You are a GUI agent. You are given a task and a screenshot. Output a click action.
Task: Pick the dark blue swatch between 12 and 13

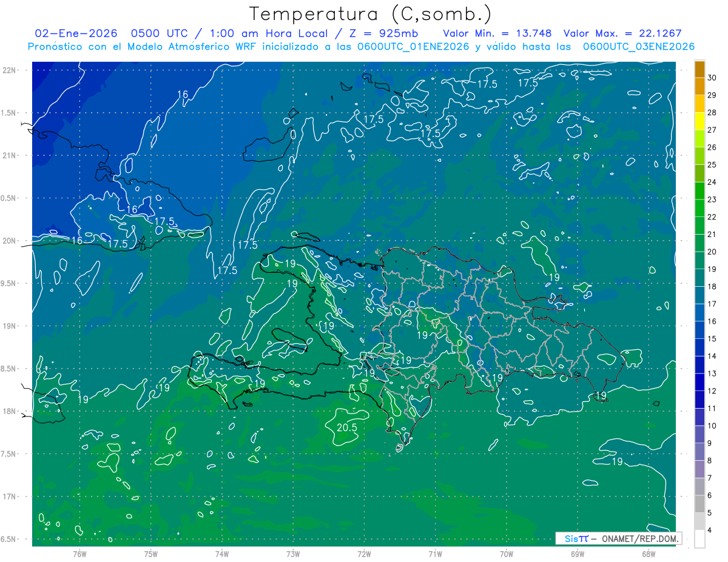(699, 382)
